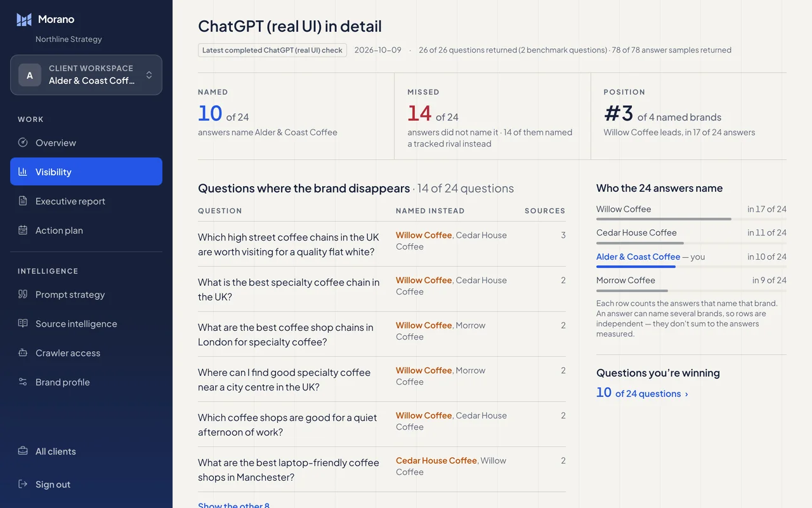Select Visibility in the sidebar
This screenshot has width=812, height=508.
coord(86,171)
